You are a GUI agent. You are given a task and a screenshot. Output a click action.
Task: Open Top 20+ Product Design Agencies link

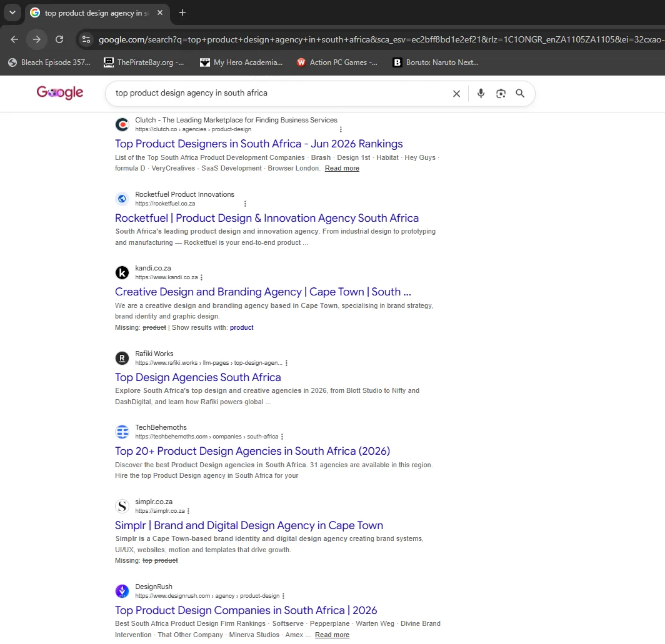click(252, 451)
